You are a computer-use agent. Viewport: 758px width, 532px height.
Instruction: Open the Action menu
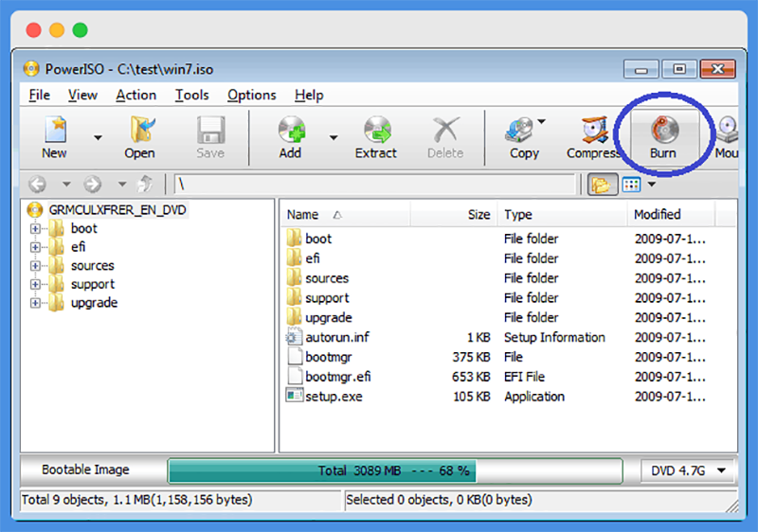(x=135, y=95)
